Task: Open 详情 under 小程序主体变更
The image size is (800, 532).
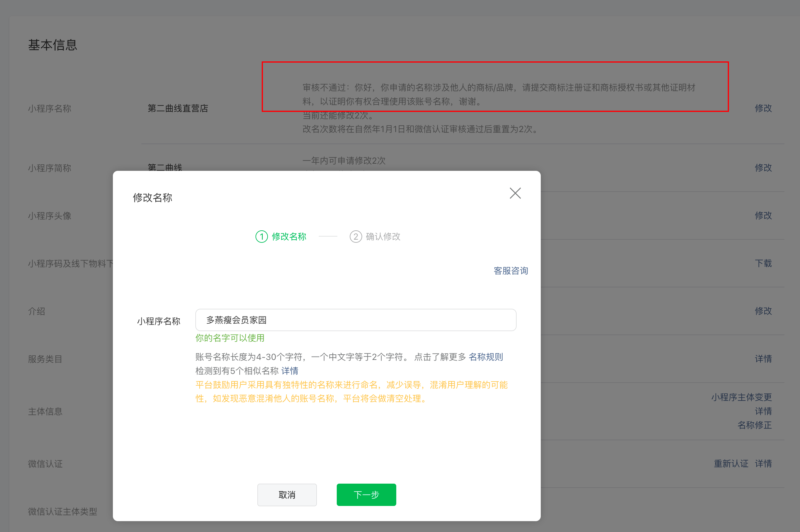Action: (x=763, y=411)
